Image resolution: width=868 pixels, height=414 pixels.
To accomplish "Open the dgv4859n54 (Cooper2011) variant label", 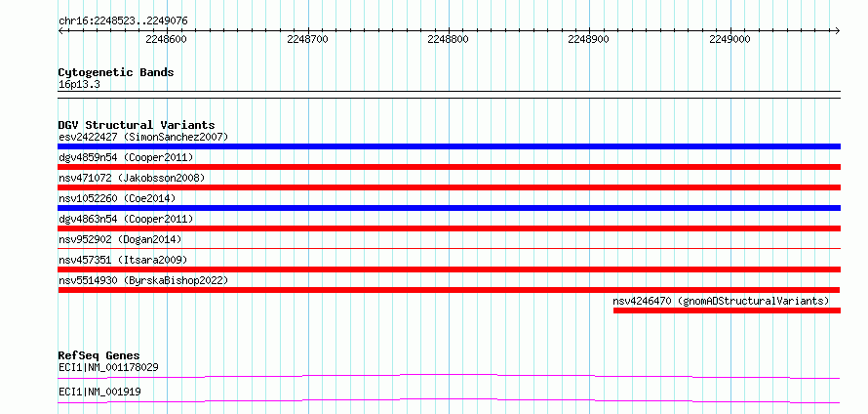I will tap(126, 157).
